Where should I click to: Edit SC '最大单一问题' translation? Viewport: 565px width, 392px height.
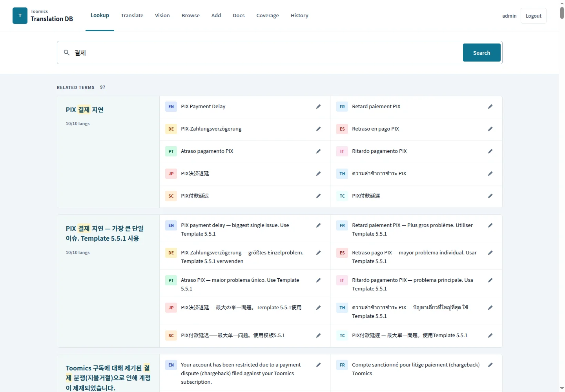point(319,336)
